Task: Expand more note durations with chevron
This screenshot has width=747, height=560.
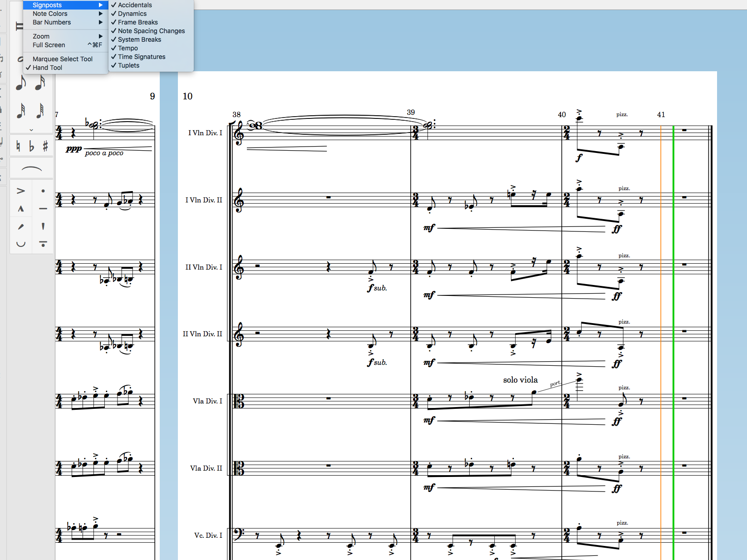Action: [31, 130]
